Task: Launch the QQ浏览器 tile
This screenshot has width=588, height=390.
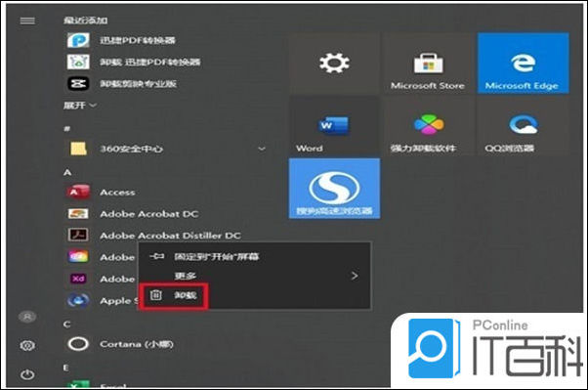Action: pos(523,126)
